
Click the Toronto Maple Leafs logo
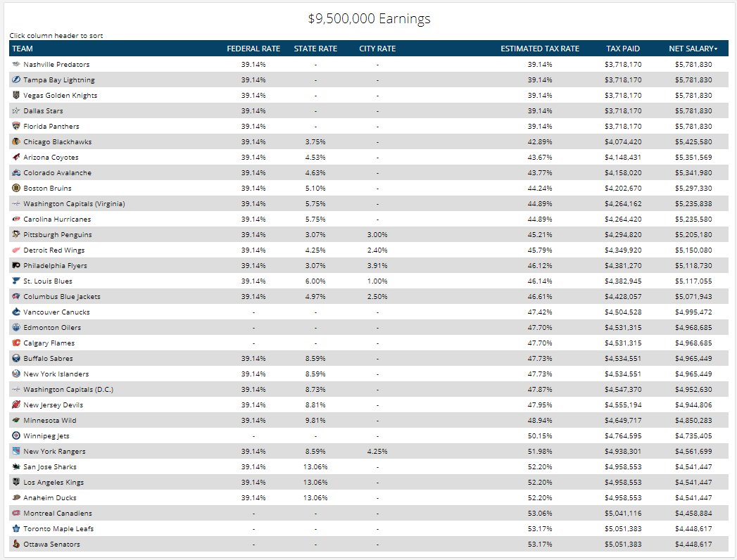tap(16, 528)
